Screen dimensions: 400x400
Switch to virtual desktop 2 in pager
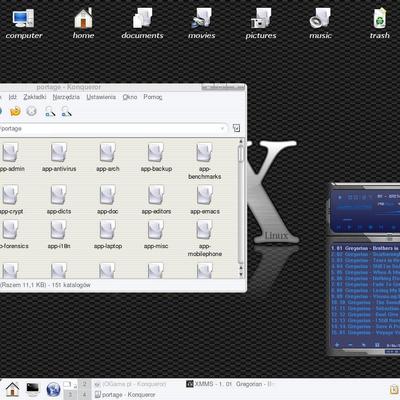(x=84, y=384)
